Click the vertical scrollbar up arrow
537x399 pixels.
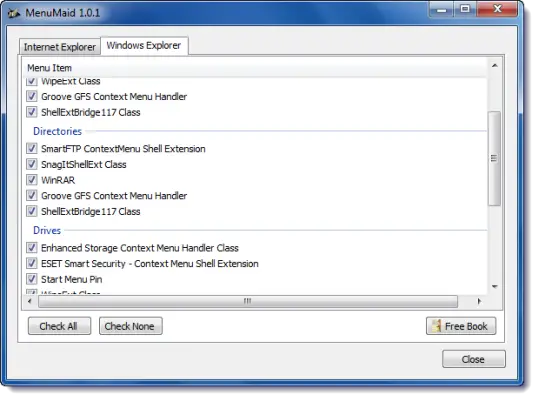495,66
